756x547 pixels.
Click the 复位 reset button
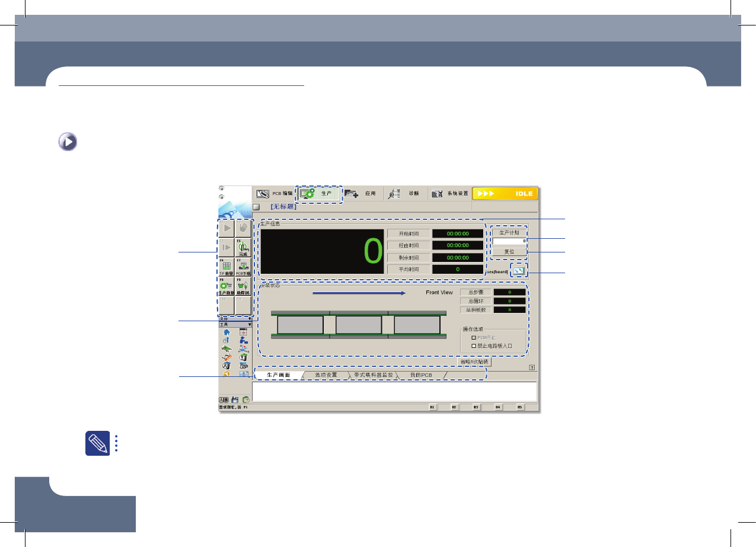(509, 252)
